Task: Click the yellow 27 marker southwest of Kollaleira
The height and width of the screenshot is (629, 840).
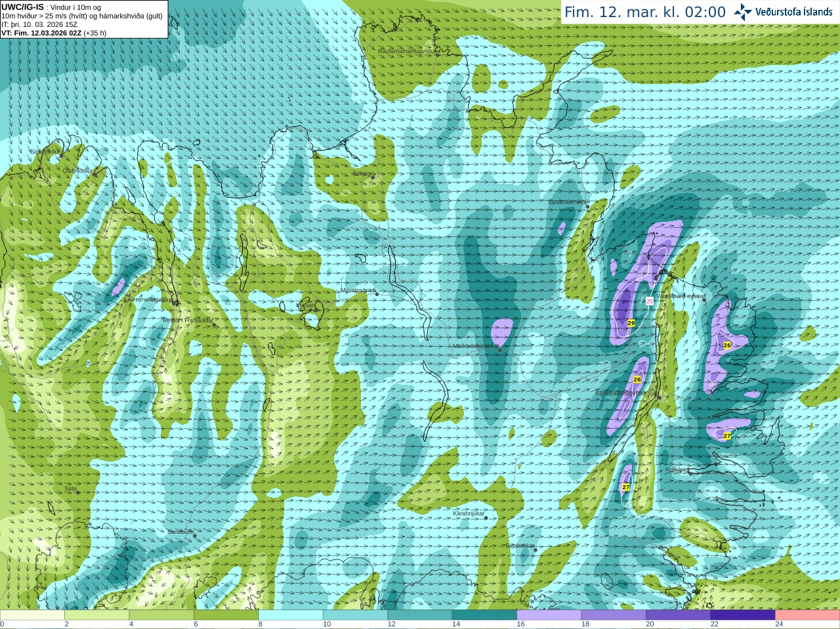Action: tap(626, 487)
